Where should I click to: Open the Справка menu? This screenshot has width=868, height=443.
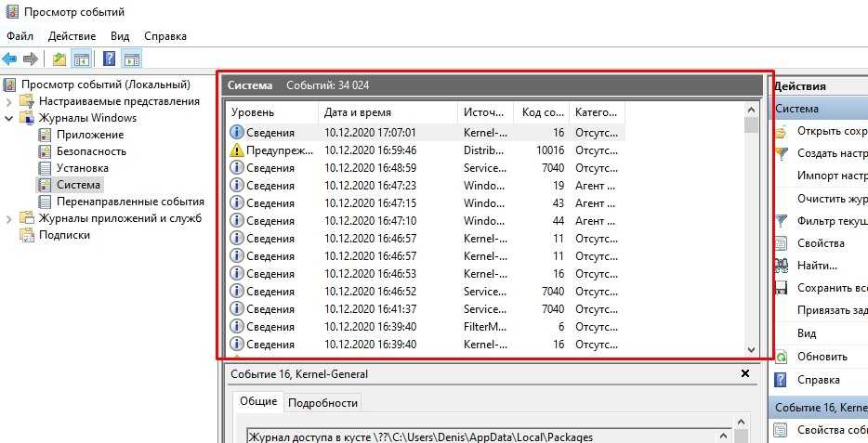tap(165, 36)
